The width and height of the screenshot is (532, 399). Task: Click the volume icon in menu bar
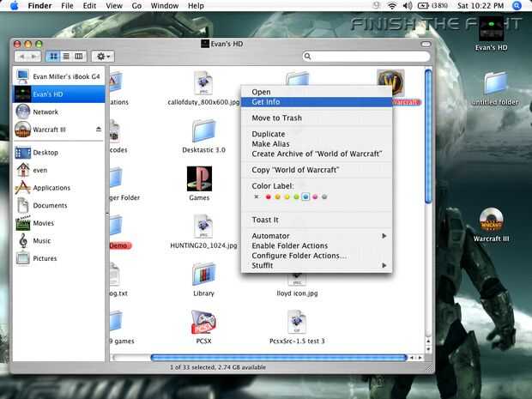(408, 6)
